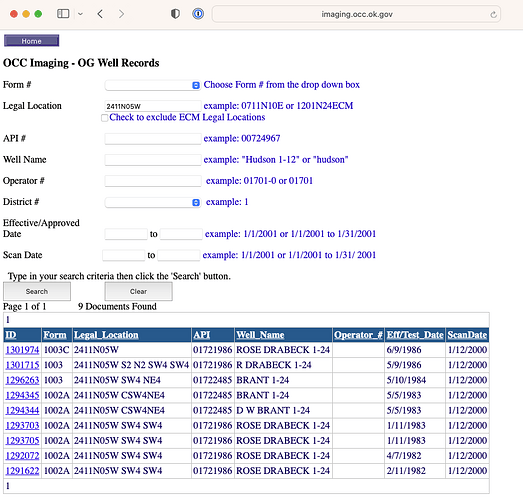Open the privacy shield report icon
The height and width of the screenshot is (500, 523).
[175, 14]
